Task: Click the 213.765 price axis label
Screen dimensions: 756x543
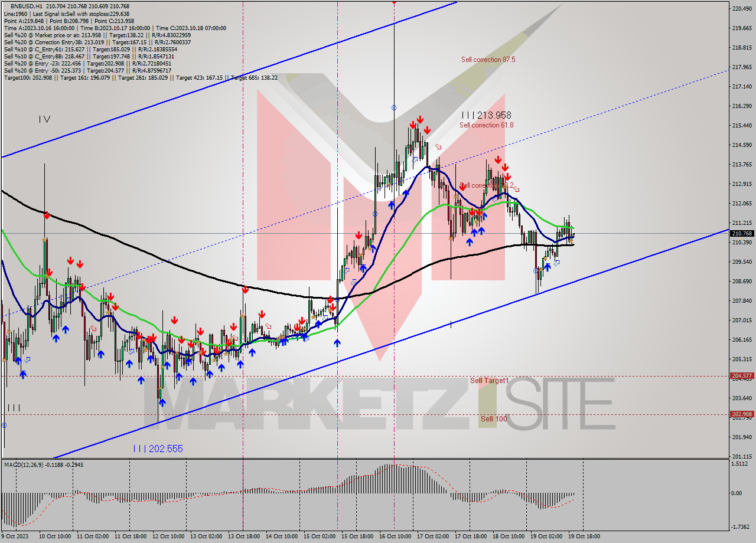Action: pos(742,164)
